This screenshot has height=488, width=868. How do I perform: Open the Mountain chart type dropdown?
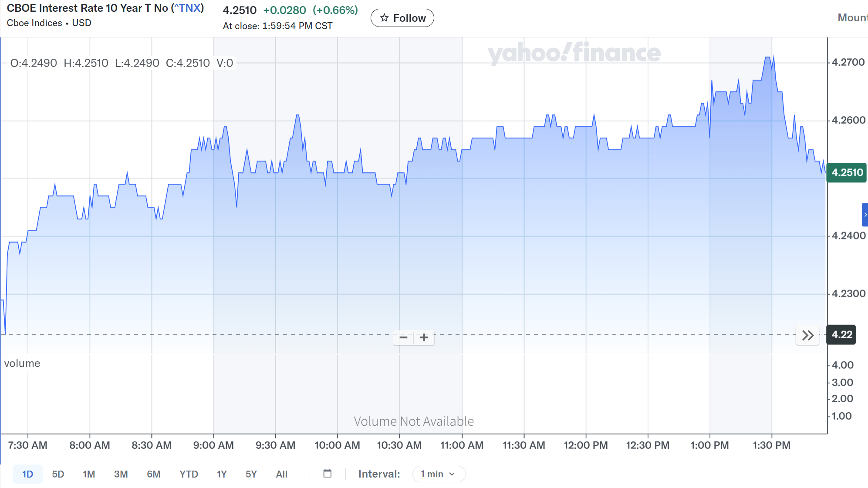tap(852, 18)
